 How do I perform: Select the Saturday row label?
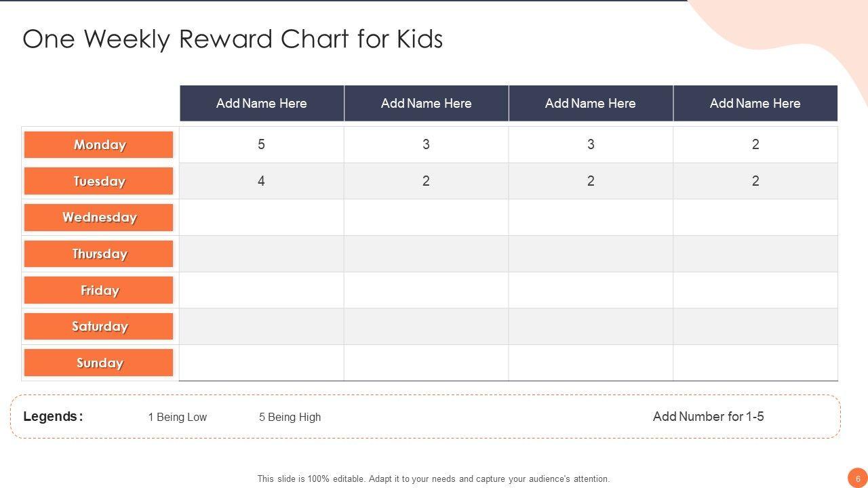99,327
